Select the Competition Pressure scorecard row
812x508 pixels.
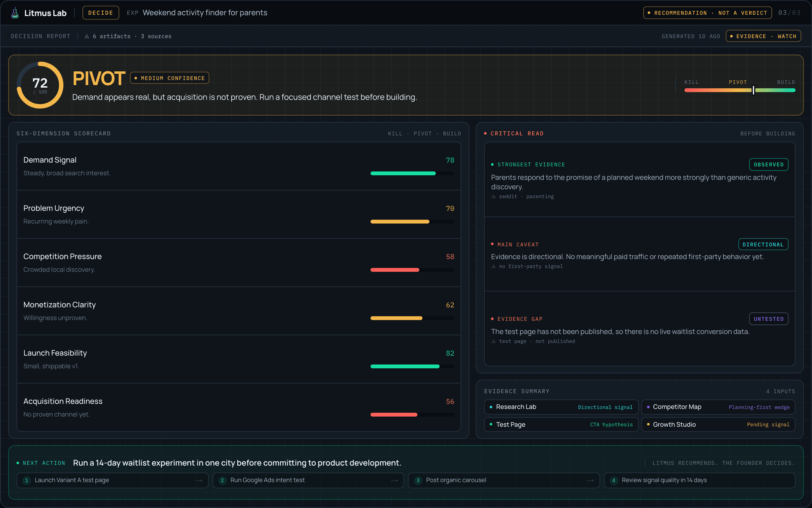pyautogui.click(x=239, y=263)
